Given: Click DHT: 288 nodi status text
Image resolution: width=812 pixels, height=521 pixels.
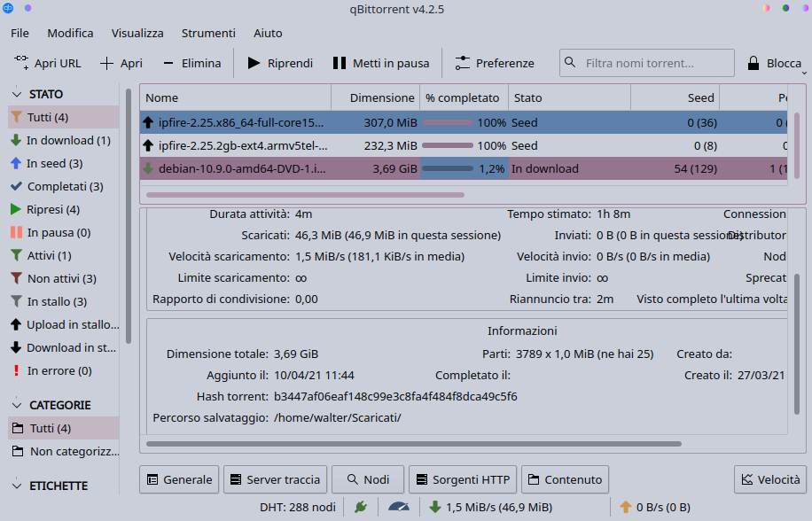Looking at the screenshot, I should pyautogui.click(x=298, y=507).
